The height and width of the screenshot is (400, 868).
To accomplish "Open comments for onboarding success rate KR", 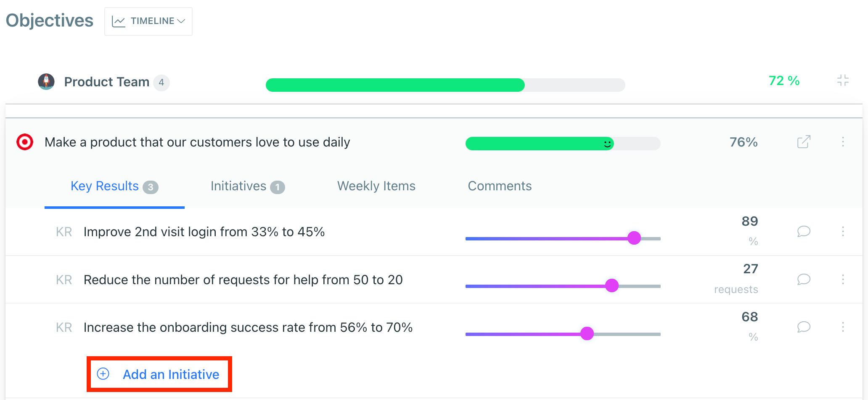I will point(804,327).
